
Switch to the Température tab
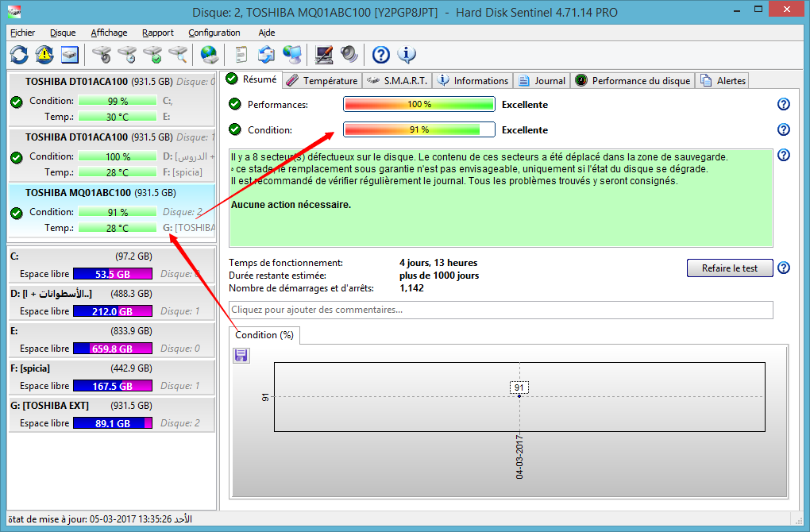click(322, 80)
